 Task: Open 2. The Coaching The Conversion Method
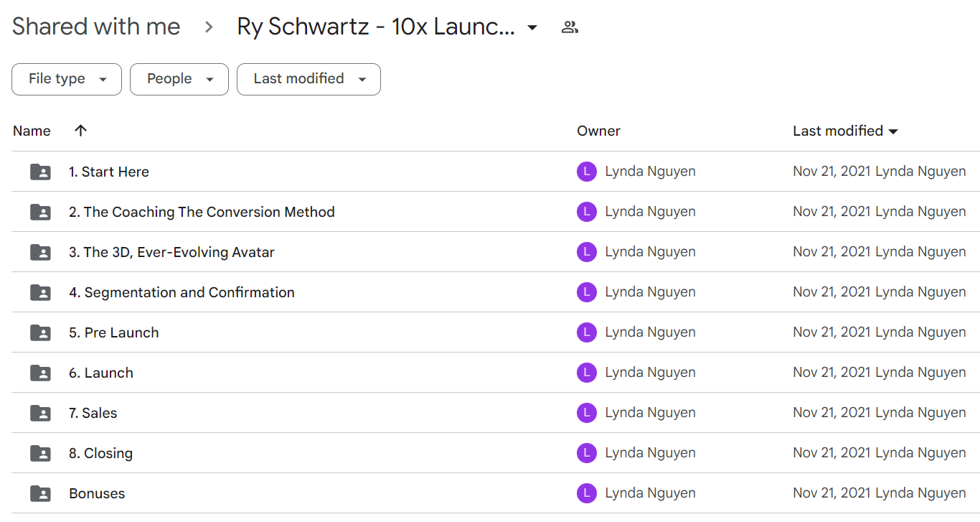pos(202,212)
